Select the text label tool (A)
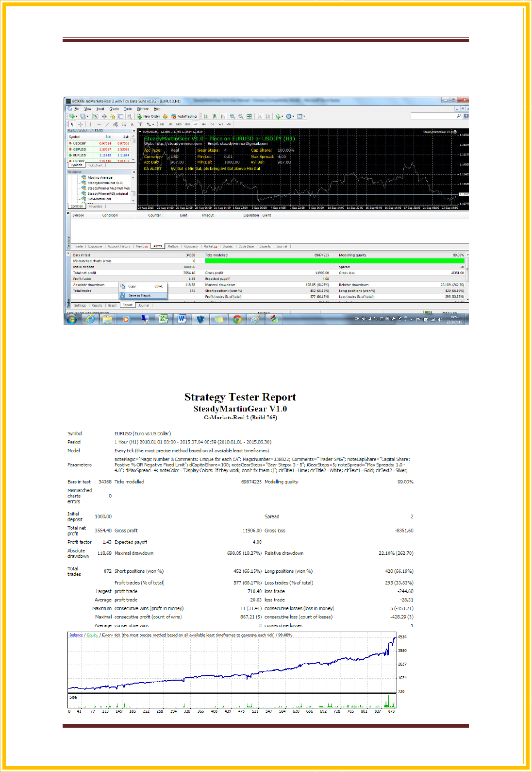This screenshot has height=772, width=532. (132, 124)
